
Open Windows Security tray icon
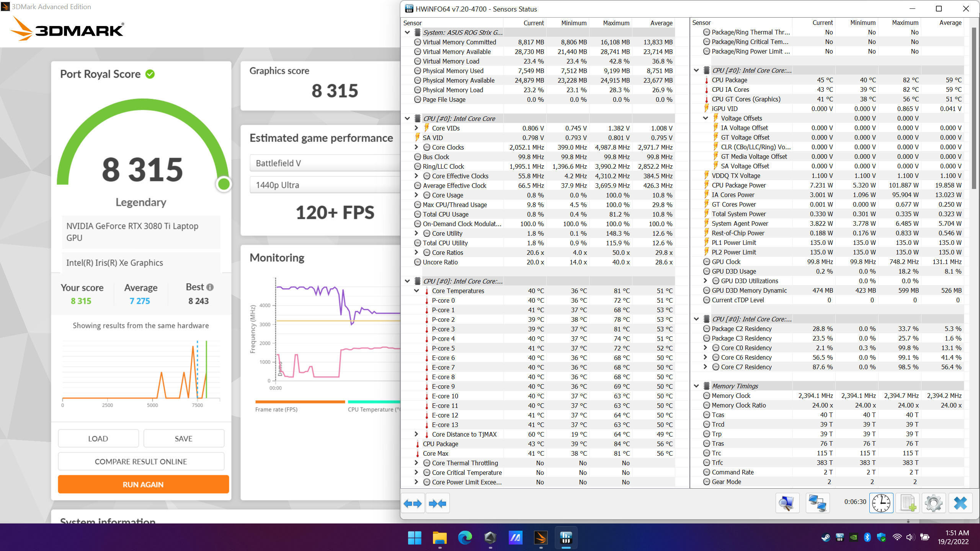coord(881,537)
